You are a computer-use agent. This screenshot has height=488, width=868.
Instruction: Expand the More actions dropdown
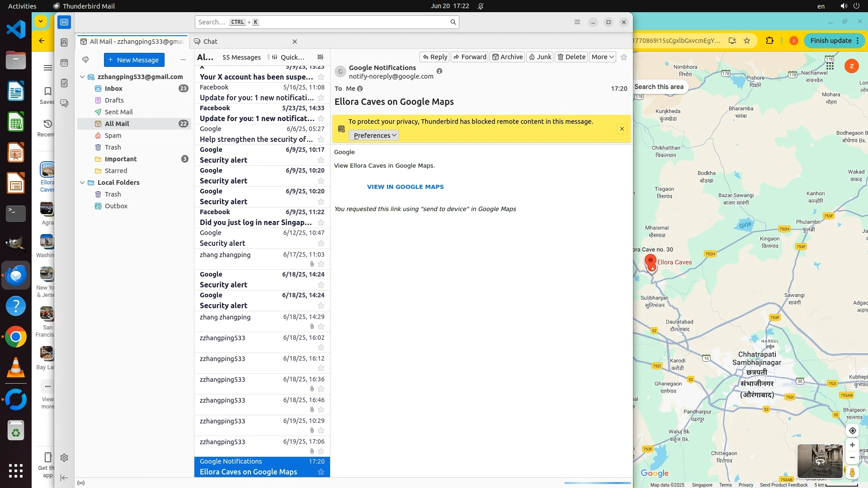(x=603, y=57)
